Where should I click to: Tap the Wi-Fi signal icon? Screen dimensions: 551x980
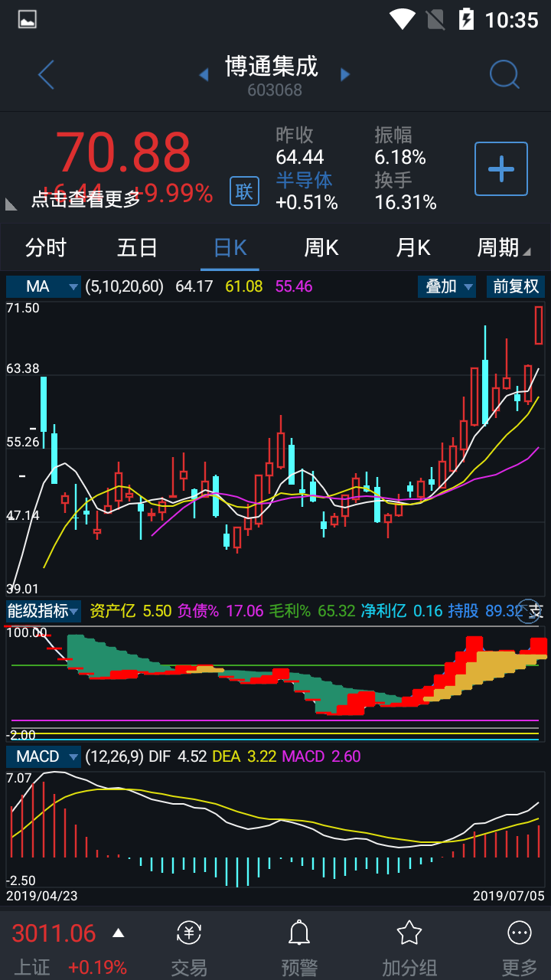[402, 19]
